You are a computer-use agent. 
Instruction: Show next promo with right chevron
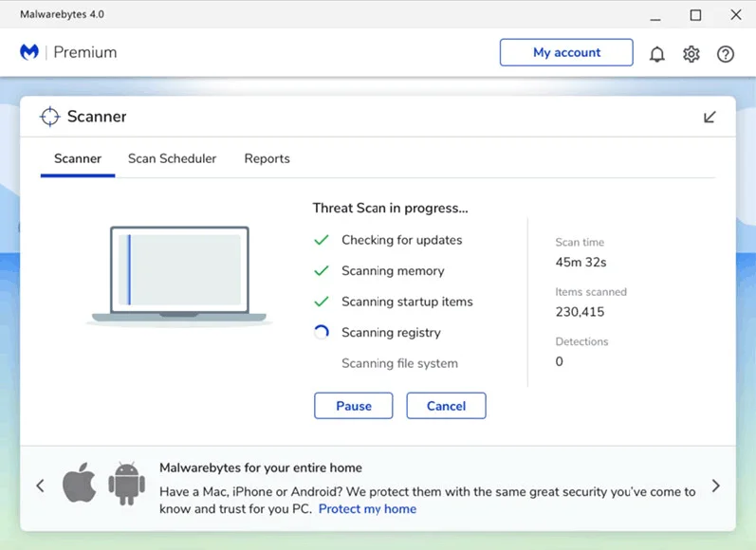click(x=715, y=486)
